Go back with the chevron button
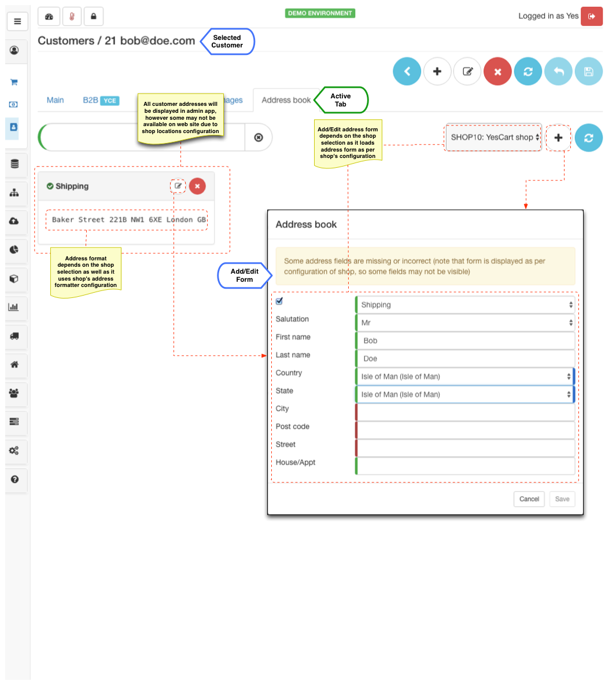 (407, 71)
